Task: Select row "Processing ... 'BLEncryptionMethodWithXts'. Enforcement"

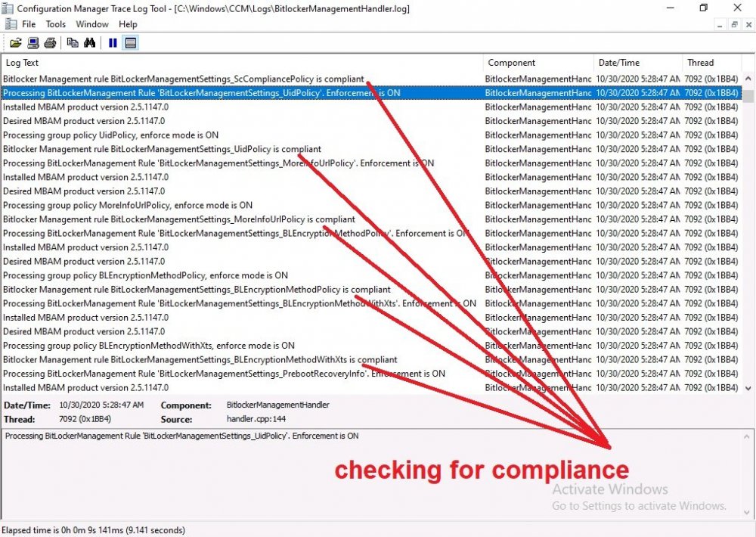Action: point(371,303)
